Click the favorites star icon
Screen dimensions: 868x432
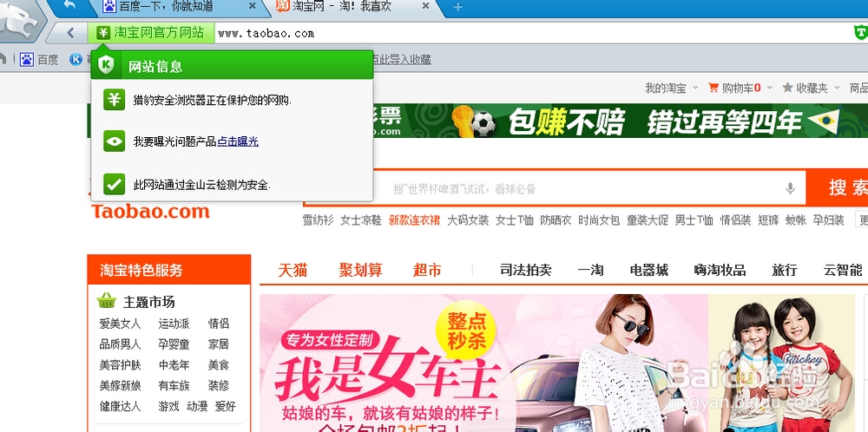[x=788, y=88]
